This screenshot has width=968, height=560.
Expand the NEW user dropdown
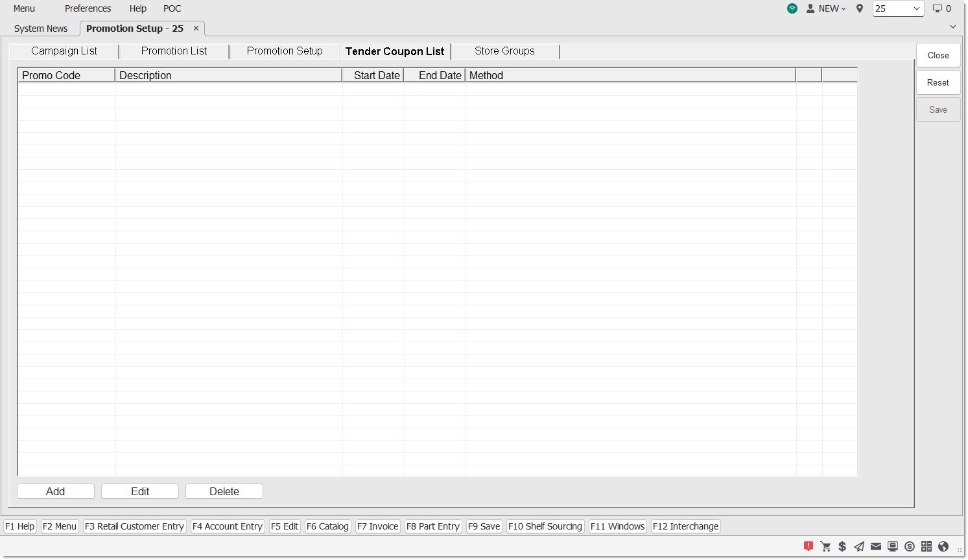[827, 8]
